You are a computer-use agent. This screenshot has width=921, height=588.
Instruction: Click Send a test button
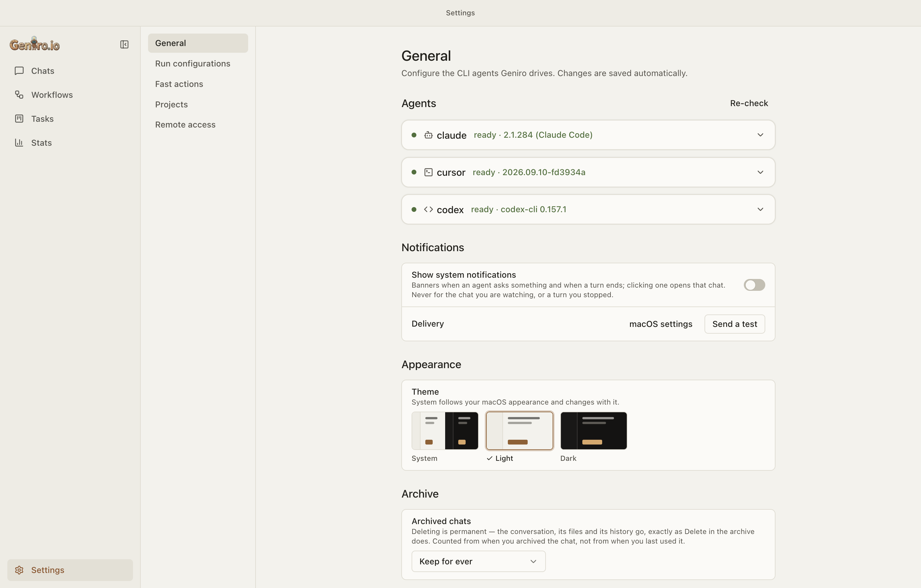coord(735,324)
